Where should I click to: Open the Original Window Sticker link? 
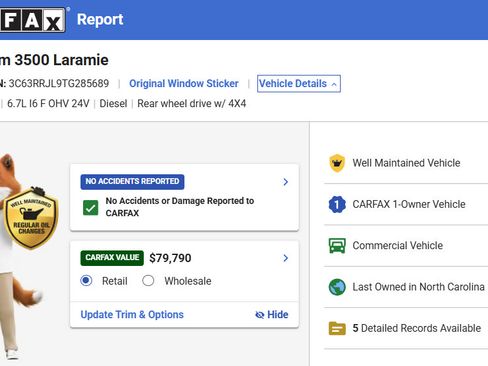pos(184,84)
